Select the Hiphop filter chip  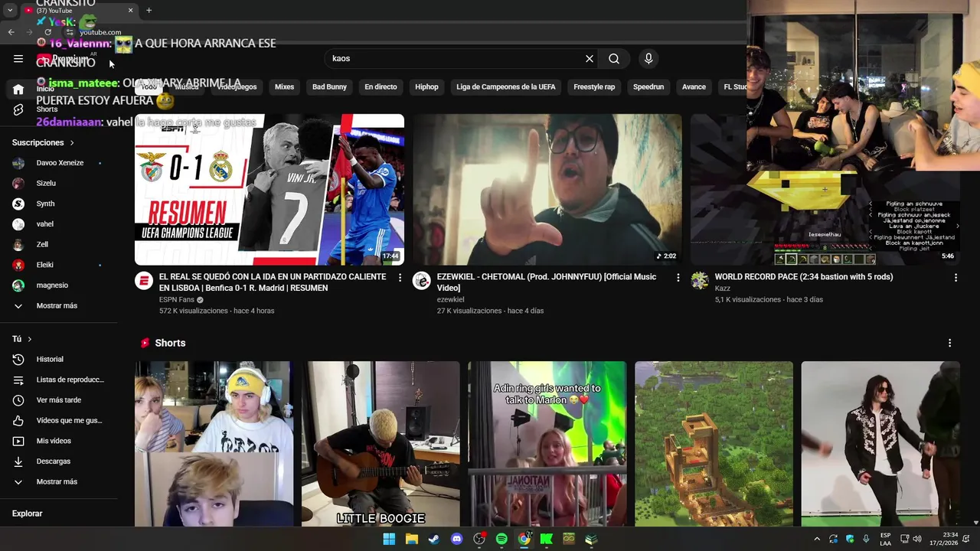pyautogui.click(x=426, y=86)
